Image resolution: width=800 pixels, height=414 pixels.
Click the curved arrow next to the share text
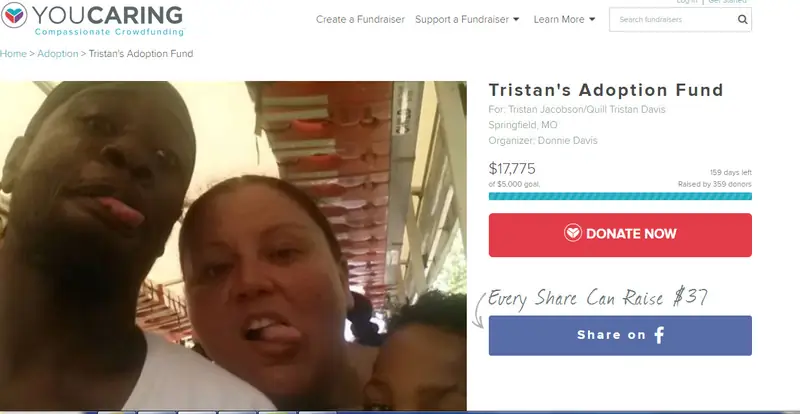click(x=478, y=309)
